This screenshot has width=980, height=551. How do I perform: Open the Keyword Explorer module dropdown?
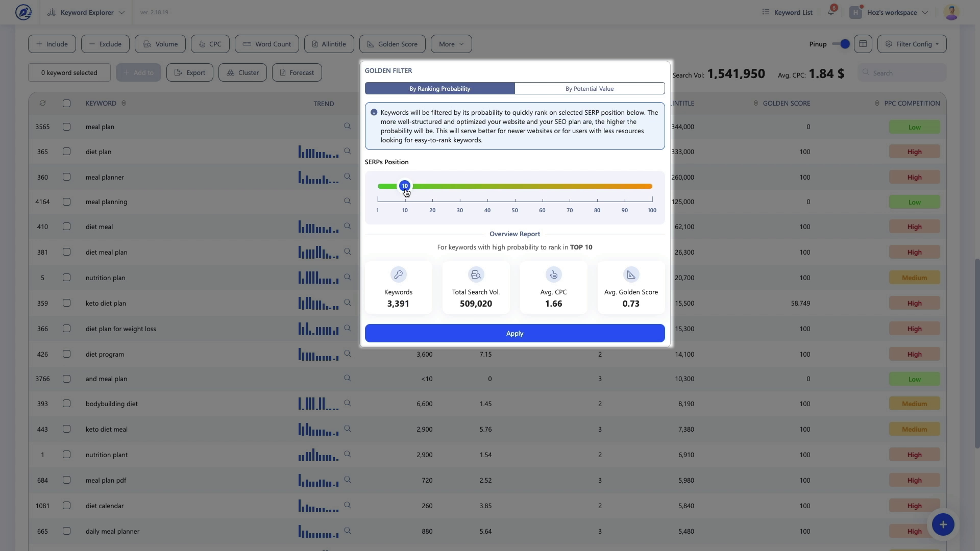[x=86, y=12]
